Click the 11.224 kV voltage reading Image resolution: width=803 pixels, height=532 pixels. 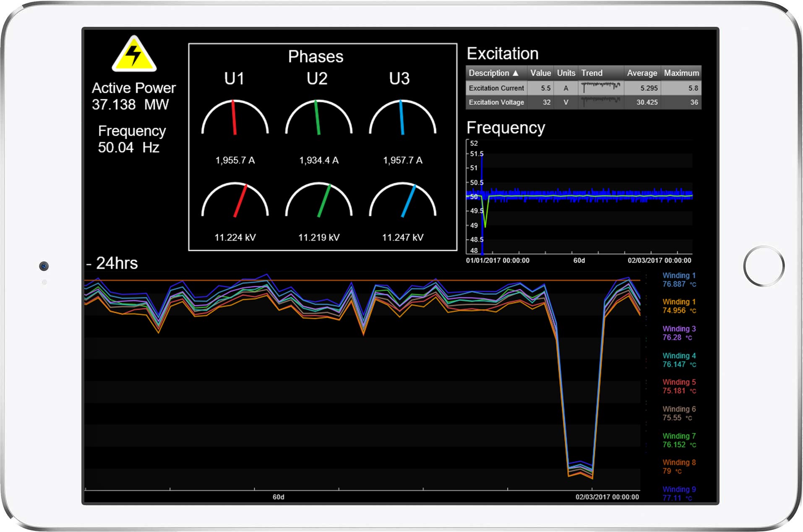(x=235, y=237)
